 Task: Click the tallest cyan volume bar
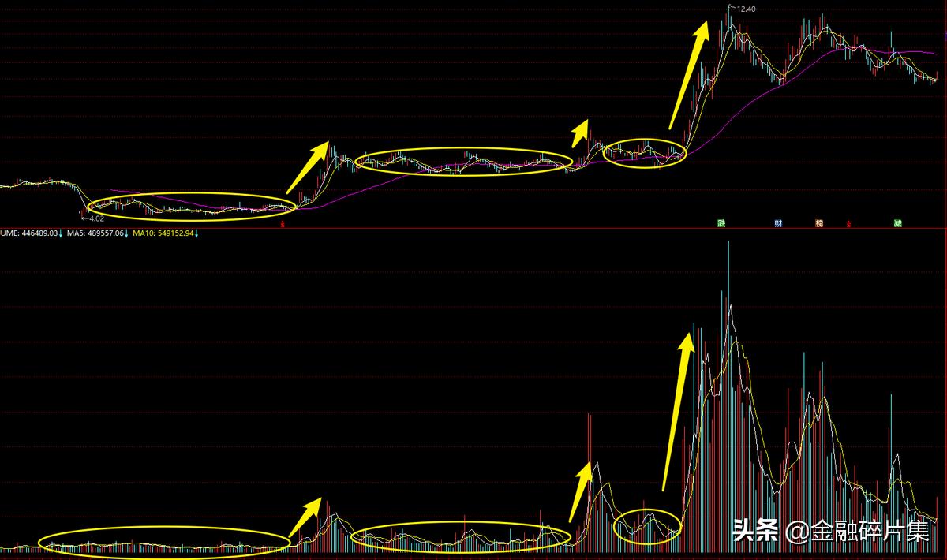[x=728, y=398]
